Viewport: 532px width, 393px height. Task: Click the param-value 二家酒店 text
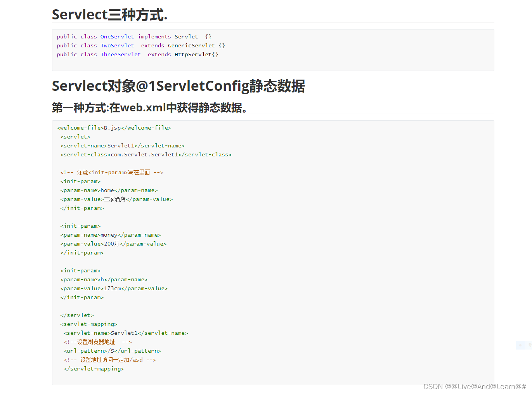tap(116, 199)
